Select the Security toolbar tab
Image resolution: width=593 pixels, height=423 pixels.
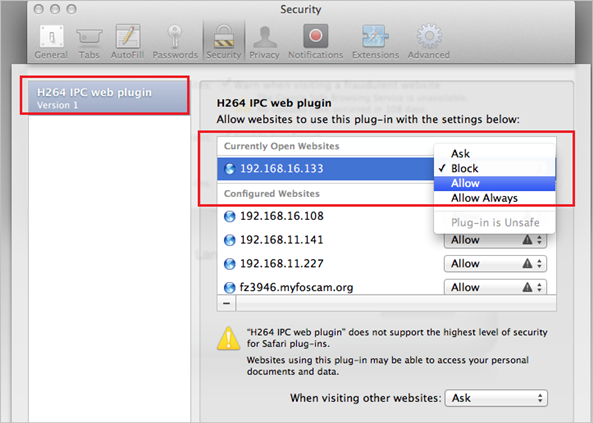tap(224, 41)
